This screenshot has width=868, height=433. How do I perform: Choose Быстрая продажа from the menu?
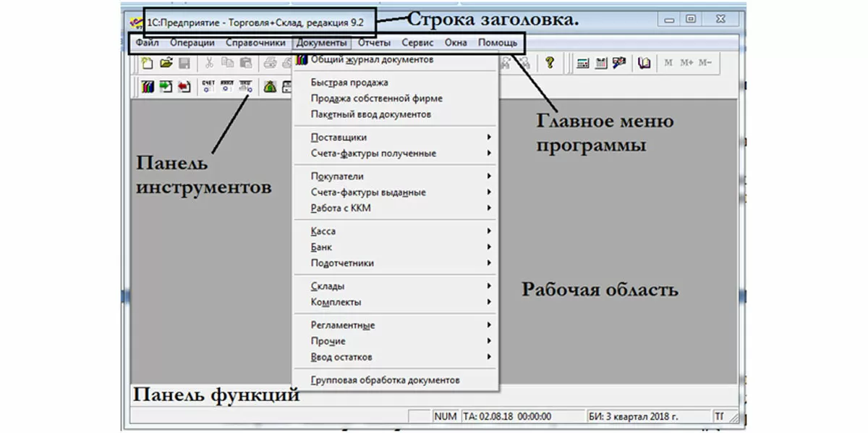(396, 83)
